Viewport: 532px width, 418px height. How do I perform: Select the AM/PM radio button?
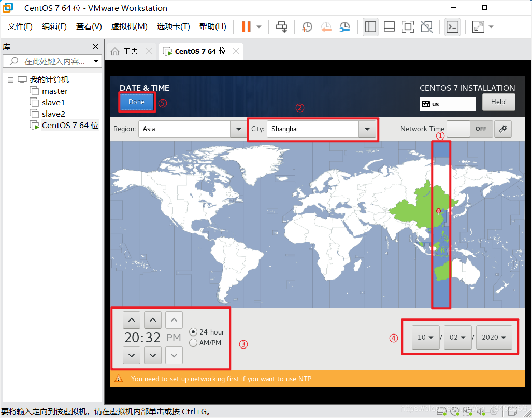(x=193, y=343)
